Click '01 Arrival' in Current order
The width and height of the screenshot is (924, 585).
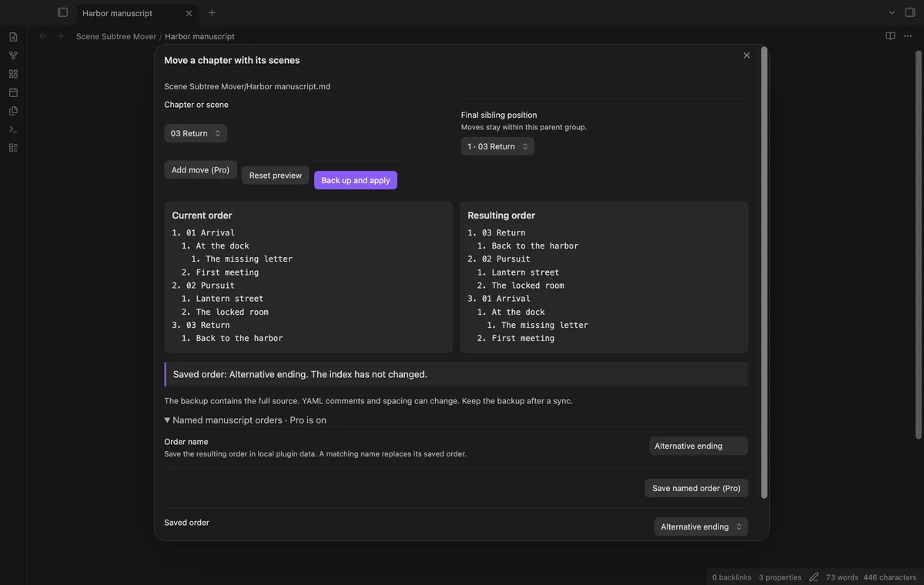click(x=210, y=232)
